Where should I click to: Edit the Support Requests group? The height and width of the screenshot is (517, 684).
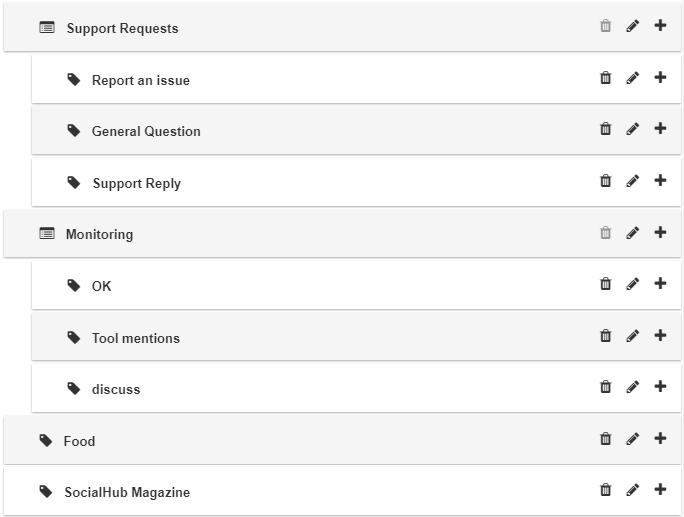pyautogui.click(x=632, y=26)
